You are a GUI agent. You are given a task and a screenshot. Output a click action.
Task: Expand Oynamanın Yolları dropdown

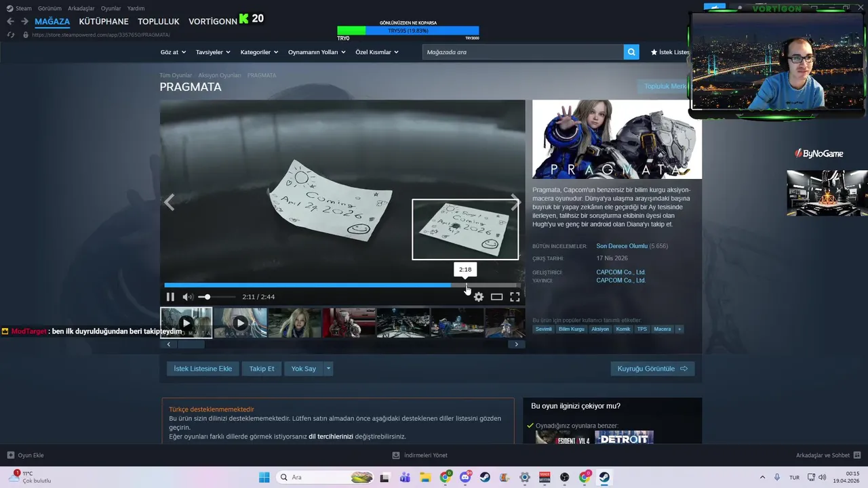coord(317,52)
